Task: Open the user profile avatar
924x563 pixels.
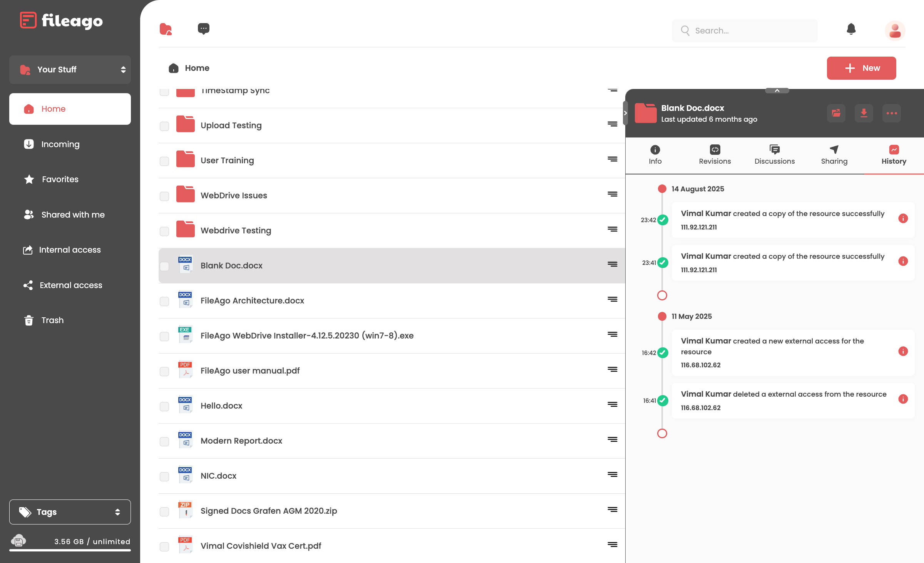Action: coord(895,30)
